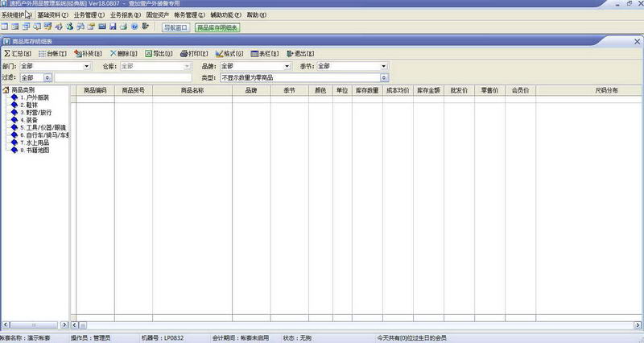644x343 pixels.
Task: Select 3. 野营/旅行 category in tree
Action: click(36, 113)
